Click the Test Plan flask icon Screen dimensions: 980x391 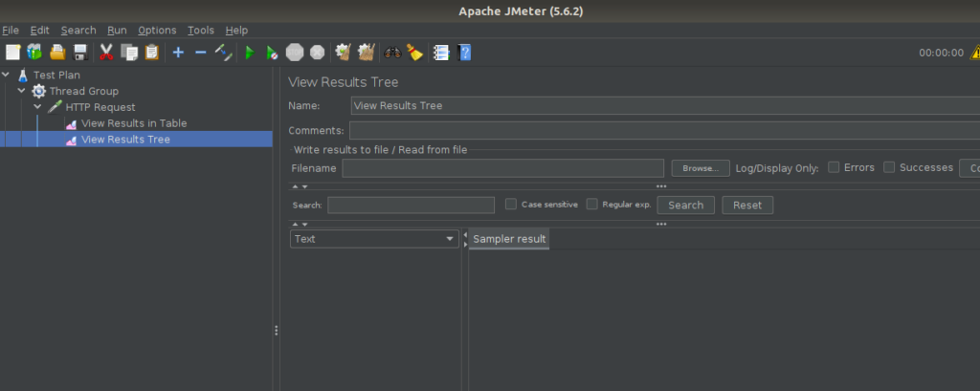click(x=23, y=75)
